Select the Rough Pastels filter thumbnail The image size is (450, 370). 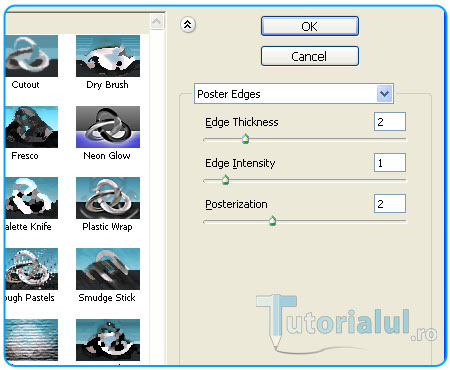pyautogui.click(x=32, y=269)
